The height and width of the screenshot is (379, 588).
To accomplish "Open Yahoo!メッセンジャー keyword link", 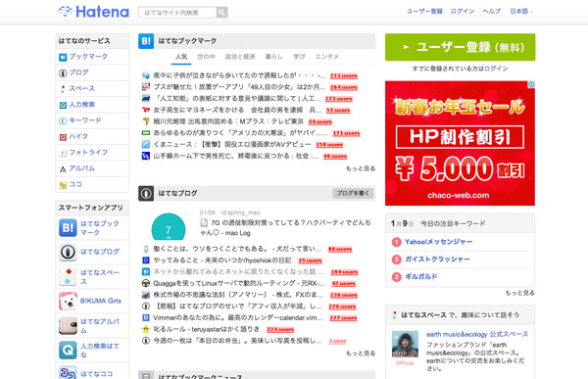I will tap(438, 242).
